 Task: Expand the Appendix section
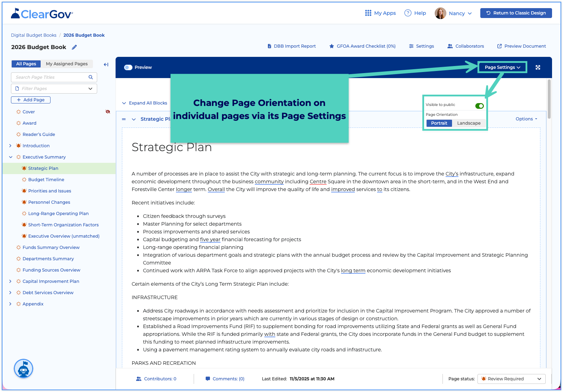10,304
